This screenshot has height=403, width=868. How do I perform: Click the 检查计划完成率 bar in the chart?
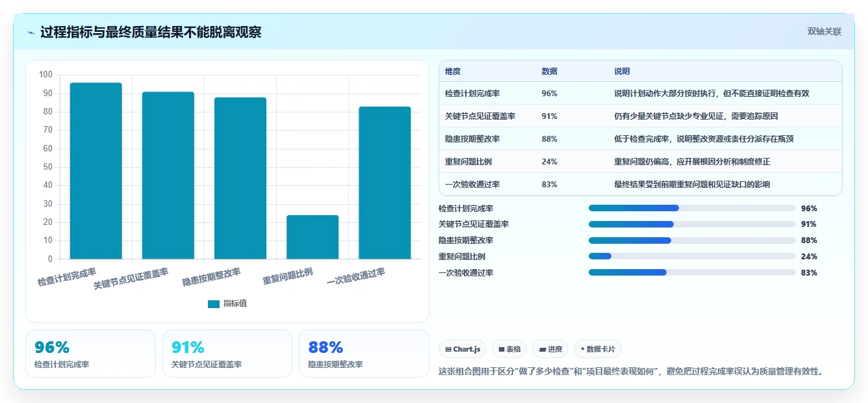tap(96, 171)
